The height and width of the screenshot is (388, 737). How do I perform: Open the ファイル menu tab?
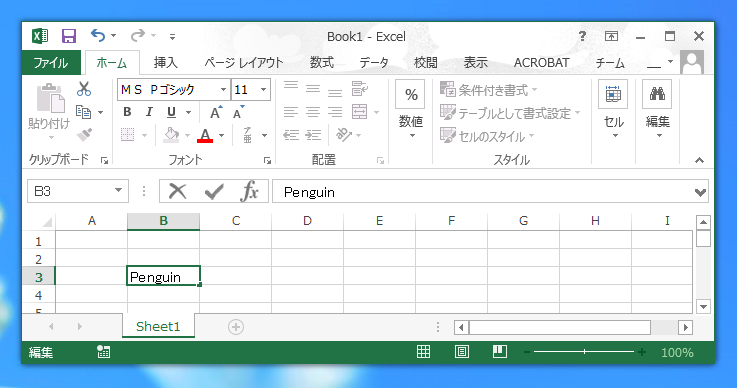51,63
